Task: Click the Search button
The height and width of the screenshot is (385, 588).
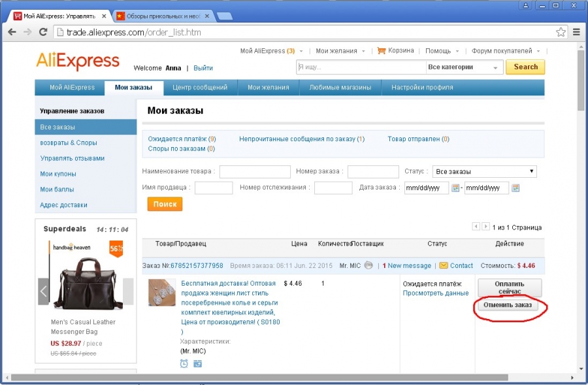Action: (525, 67)
